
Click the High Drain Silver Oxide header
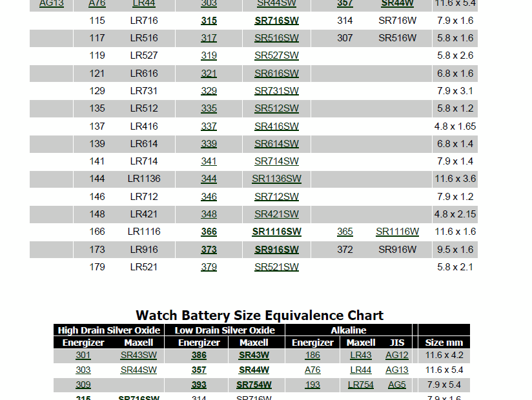(x=109, y=330)
